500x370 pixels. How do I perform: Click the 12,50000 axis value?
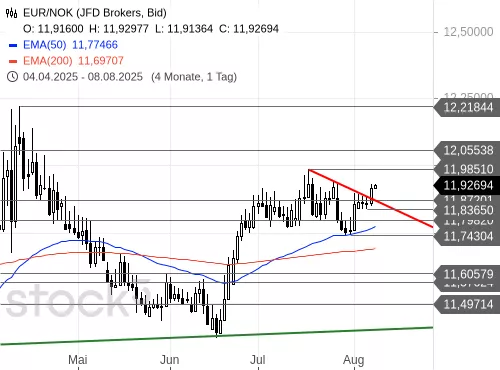point(468,32)
